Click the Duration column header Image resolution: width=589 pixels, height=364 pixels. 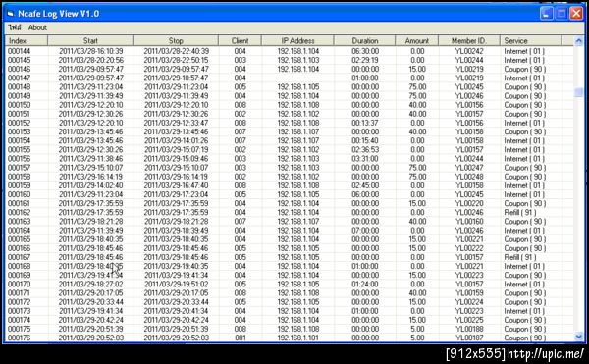(364, 40)
